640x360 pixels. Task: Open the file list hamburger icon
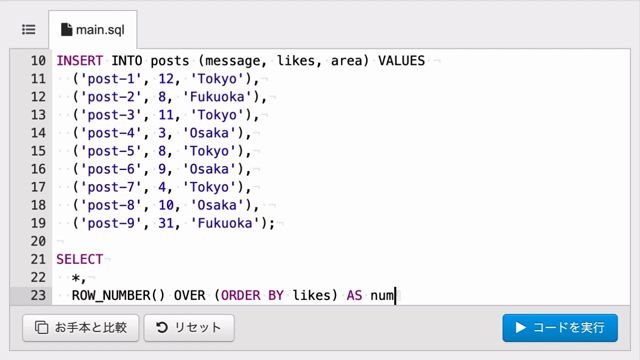[x=29, y=29]
